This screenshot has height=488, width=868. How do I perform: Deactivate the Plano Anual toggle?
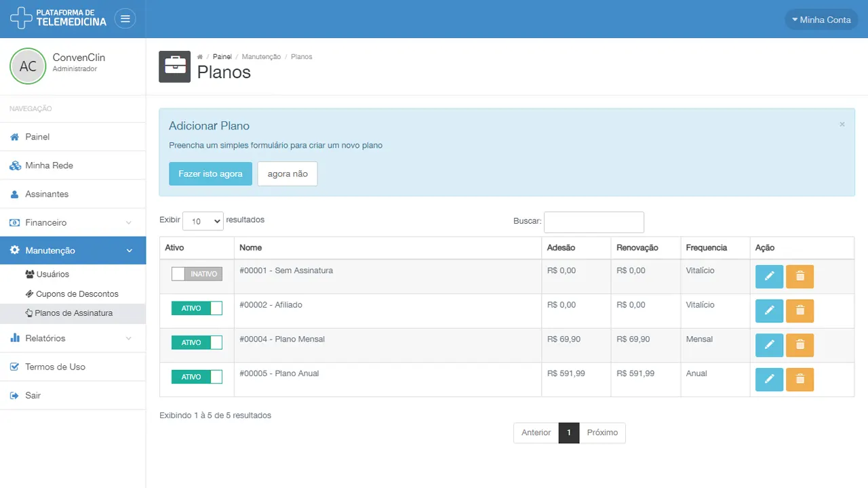197,377
